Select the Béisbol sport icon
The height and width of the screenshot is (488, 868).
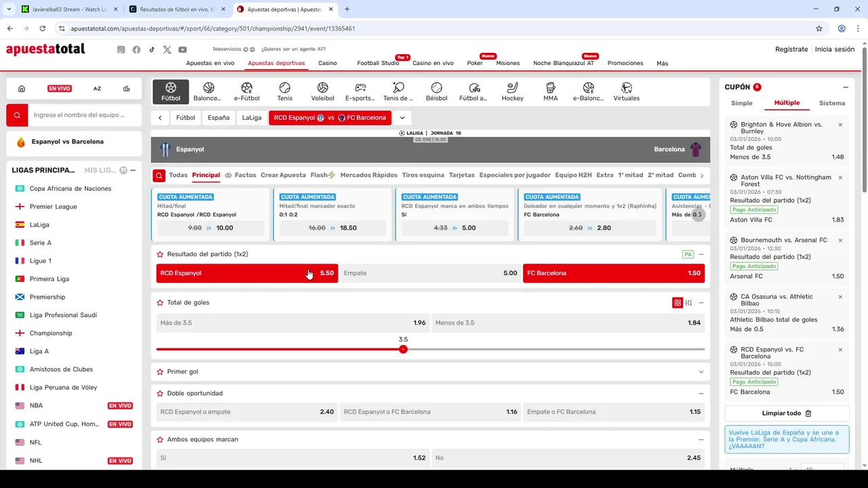tap(437, 91)
